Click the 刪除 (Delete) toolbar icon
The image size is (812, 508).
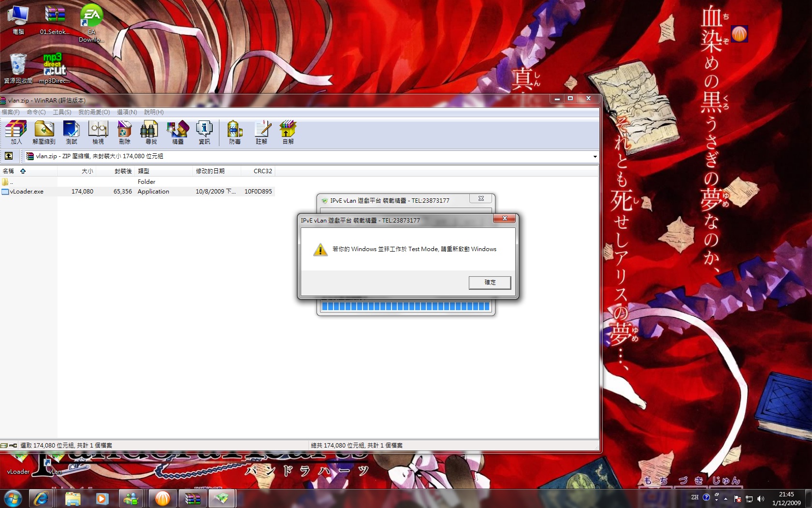[125, 132]
